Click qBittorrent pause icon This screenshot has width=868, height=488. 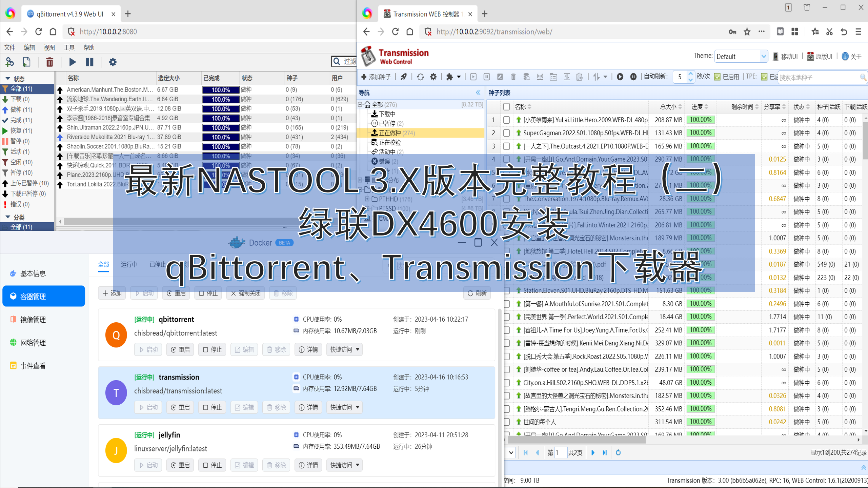coord(89,62)
